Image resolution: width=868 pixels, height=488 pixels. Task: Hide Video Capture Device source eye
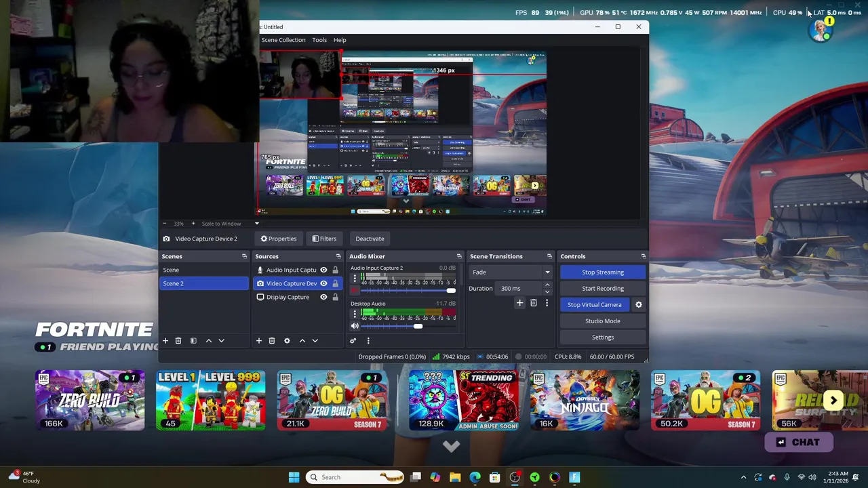(323, 283)
